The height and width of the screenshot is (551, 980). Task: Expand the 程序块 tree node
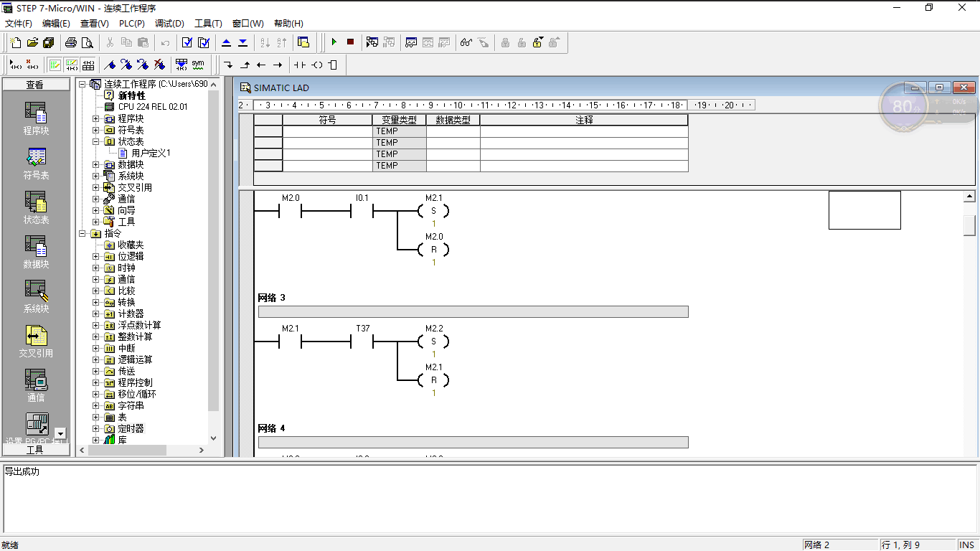[96, 118]
